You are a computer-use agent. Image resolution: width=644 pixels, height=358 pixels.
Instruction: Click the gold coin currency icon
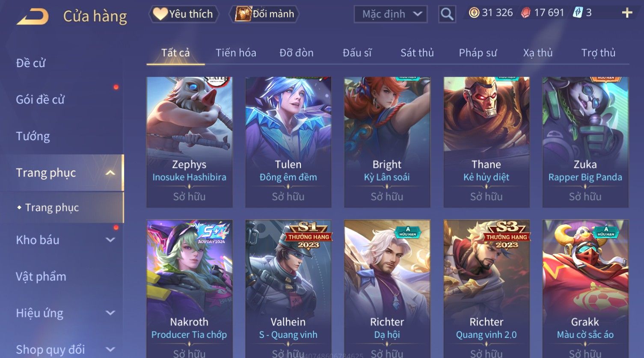point(474,13)
